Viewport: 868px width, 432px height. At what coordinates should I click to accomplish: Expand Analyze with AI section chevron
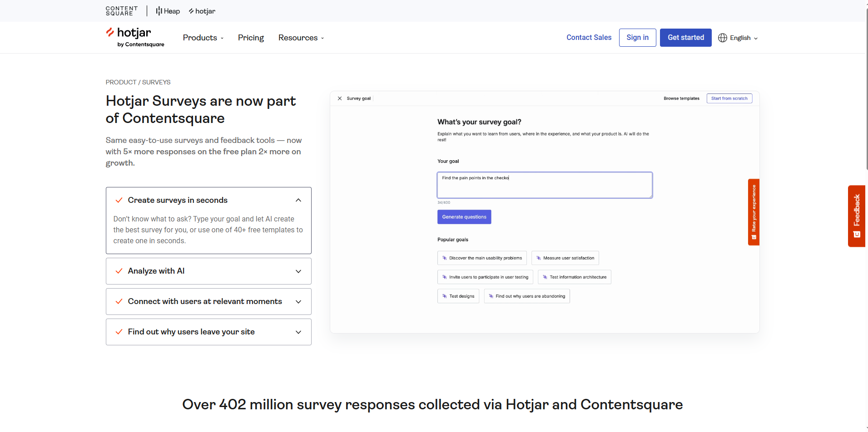(x=298, y=271)
